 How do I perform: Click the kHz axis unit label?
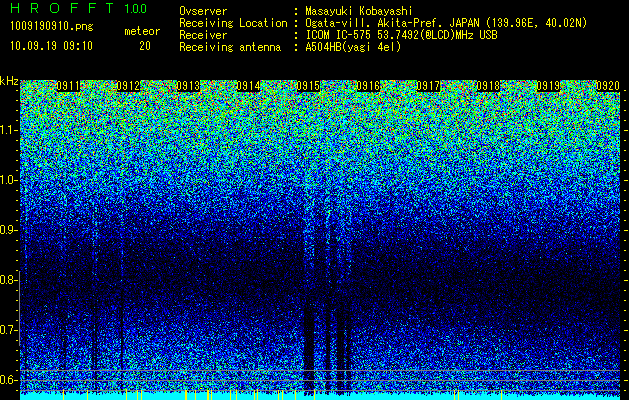[x=9, y=81]
